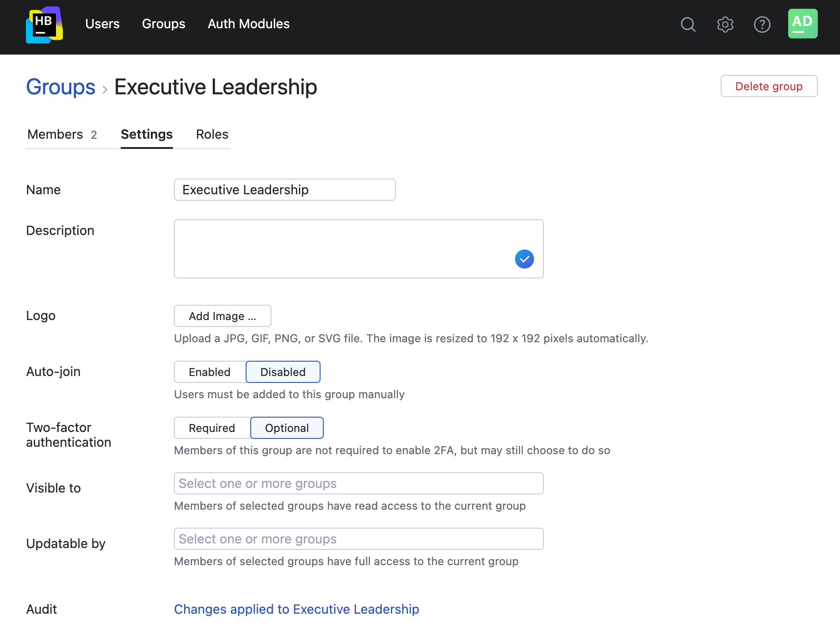
Task: Select Disabled for Auto-join
Action: (283, 372)
